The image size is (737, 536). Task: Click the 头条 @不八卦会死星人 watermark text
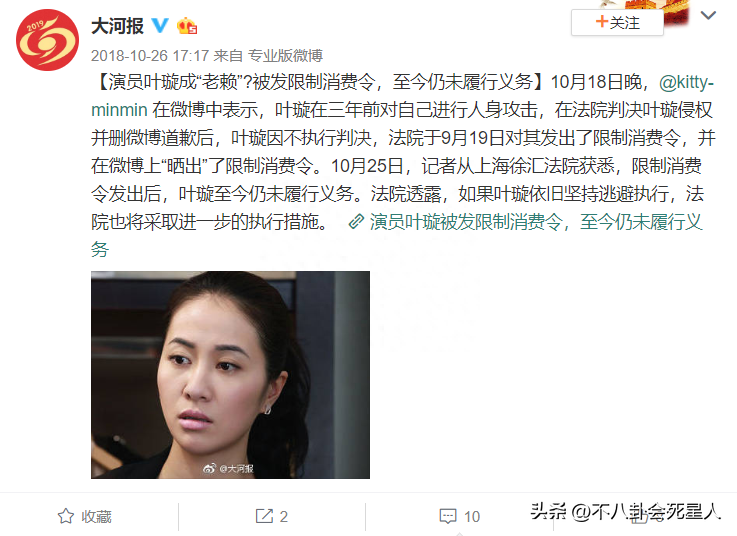(x=625, y=512)
